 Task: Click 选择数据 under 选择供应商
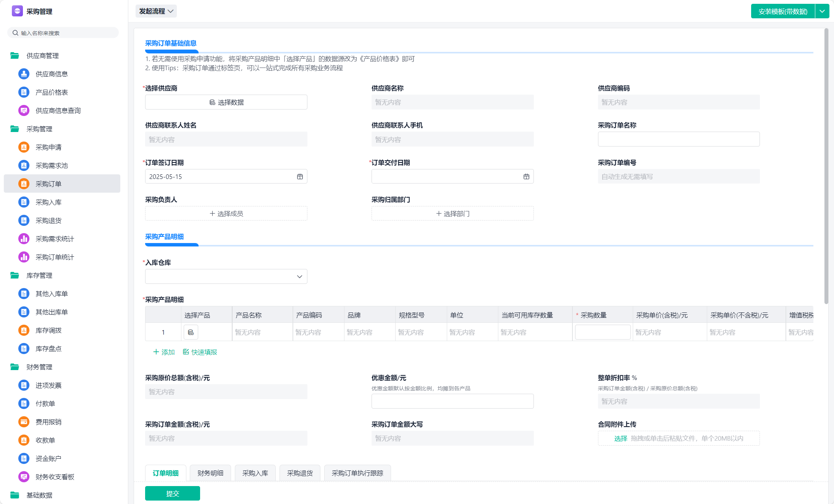pyautogui.click(x=226, y=102)
